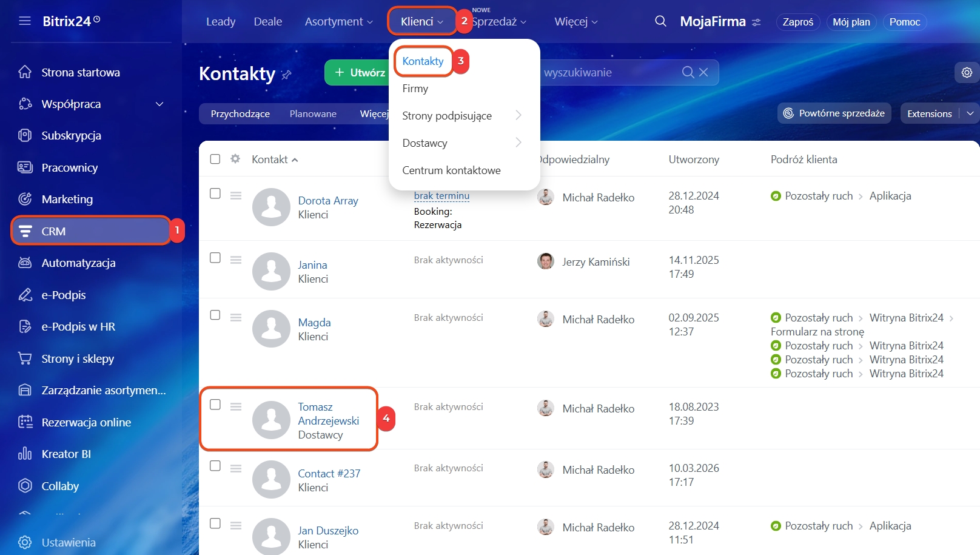Click the row menu icon for Janina
Image resolution: width=980 pixels, height=555 pixels.
coord(236,260)
